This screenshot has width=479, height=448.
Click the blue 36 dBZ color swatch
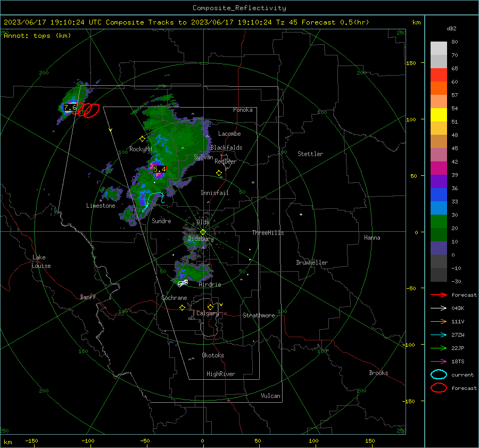coord(439,194)
